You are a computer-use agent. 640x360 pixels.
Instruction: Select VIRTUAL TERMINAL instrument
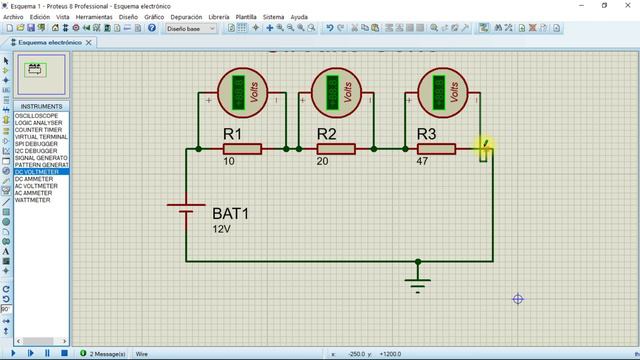(41, 137)
